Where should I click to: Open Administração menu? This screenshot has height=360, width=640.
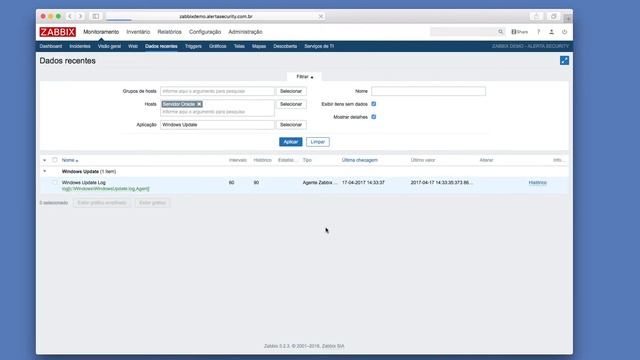tap(245, 32)
